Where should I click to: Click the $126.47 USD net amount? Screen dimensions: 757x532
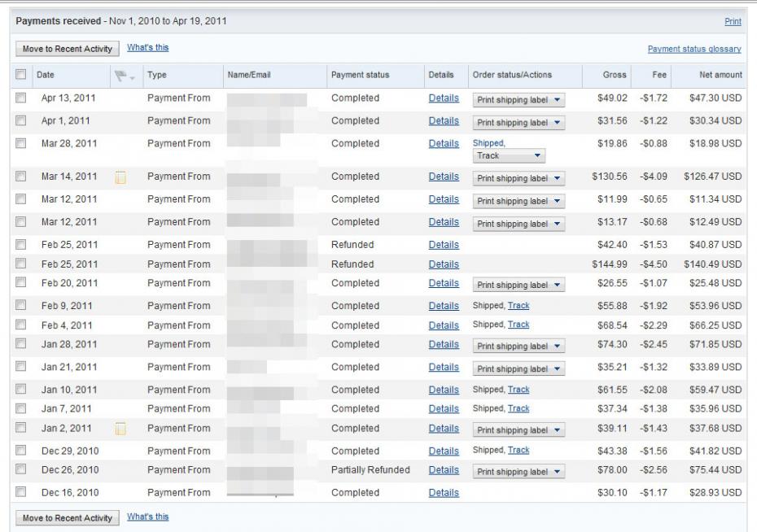(712, 177)
